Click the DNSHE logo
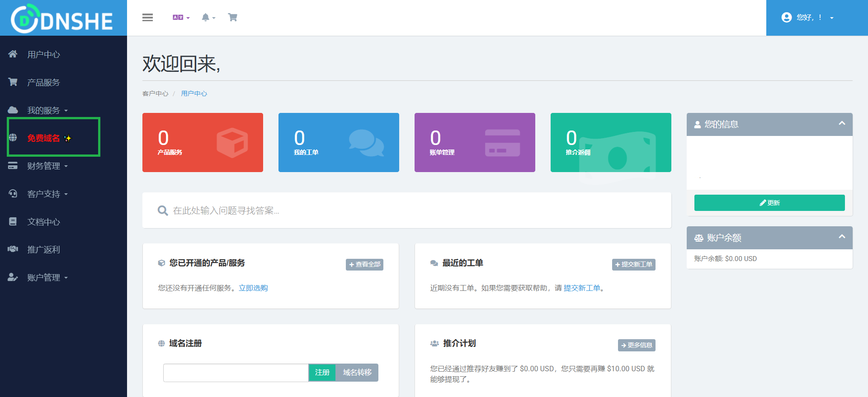The height and width of the screenshot is (397, 868). tap(62, 19)
